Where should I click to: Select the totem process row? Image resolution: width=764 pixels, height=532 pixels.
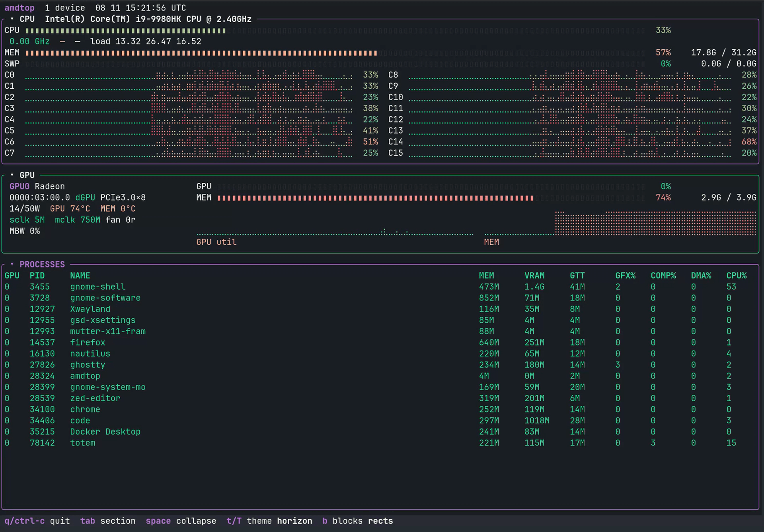[x=380, y=443]
